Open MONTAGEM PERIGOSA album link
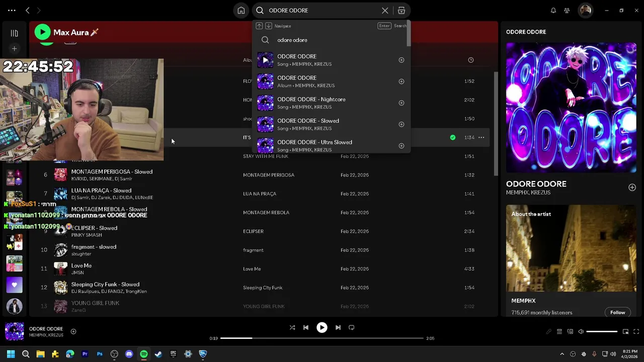 [269, 175]
